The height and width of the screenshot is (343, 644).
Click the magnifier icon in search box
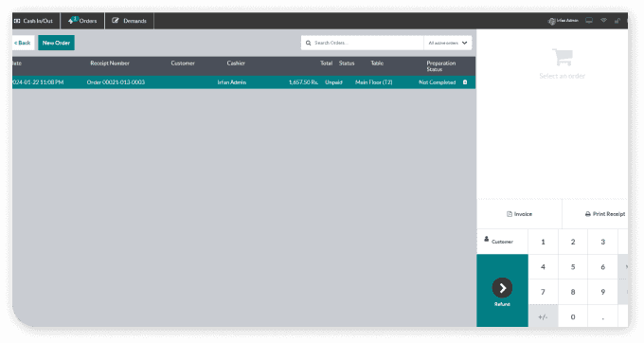pos(308,43)
